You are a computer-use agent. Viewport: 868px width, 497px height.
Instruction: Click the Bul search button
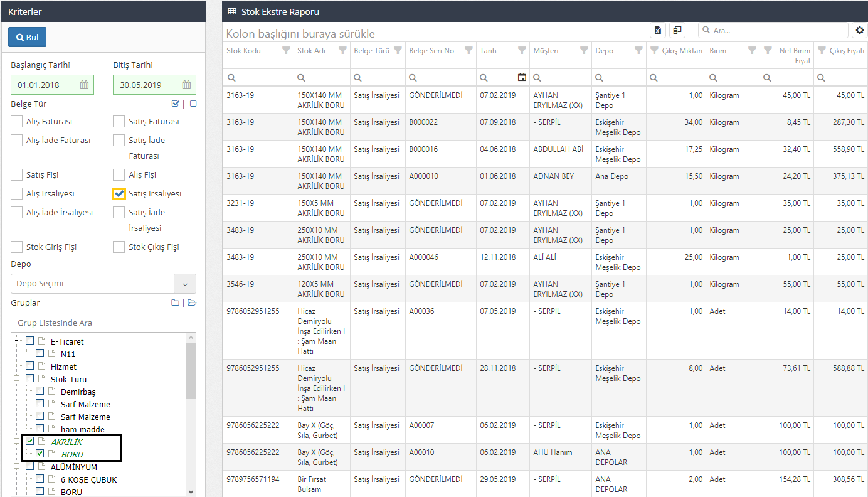coord(27,37)
